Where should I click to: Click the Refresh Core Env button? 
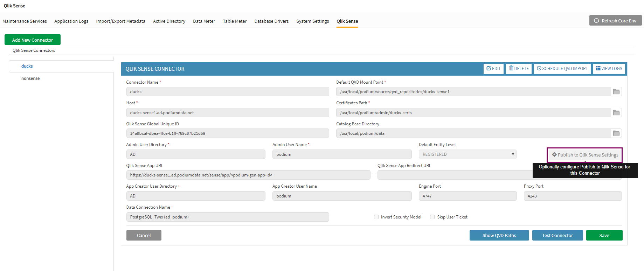[x=615, y=21]
